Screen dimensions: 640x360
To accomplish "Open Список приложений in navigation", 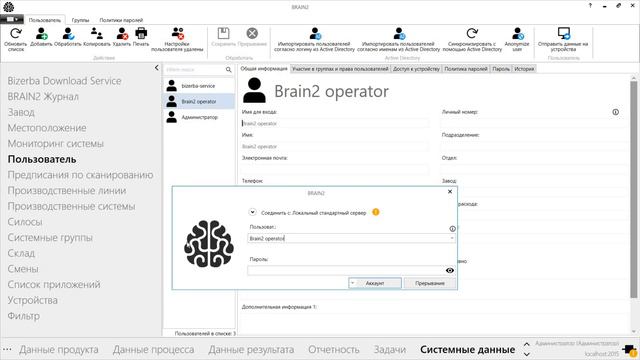I will point(53,284).
